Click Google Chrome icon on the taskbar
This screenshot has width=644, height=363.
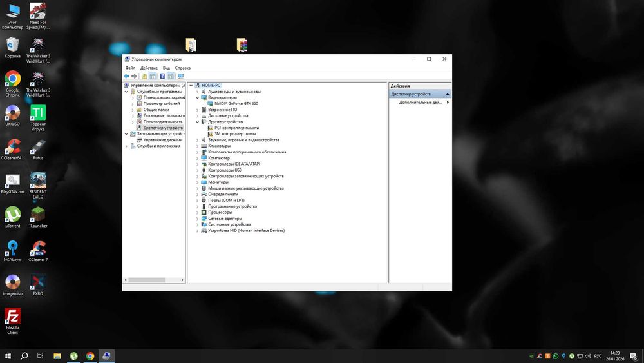pos(90,356)
